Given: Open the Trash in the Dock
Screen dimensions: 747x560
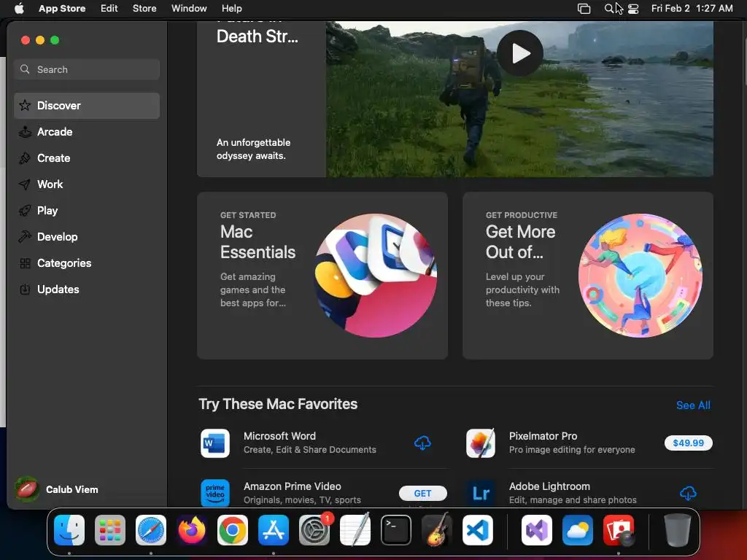Looking at the screenshot, I should (x=677, y=530).
